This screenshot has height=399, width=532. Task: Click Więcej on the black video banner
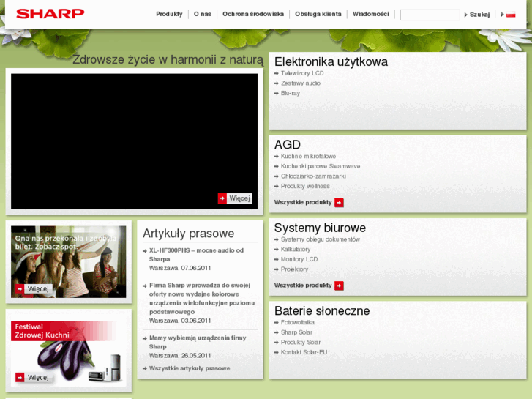point(239,198)
